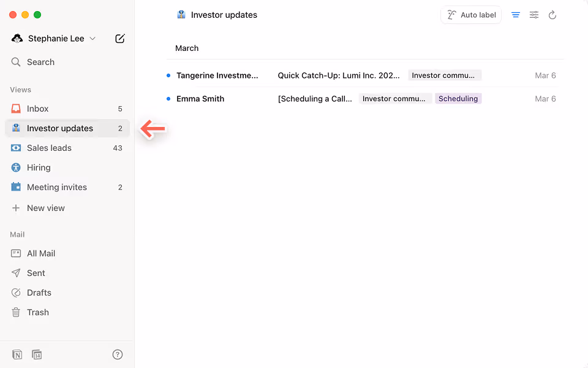Expand the Stephanie Lee account dropdown

(x=93, y=38)
